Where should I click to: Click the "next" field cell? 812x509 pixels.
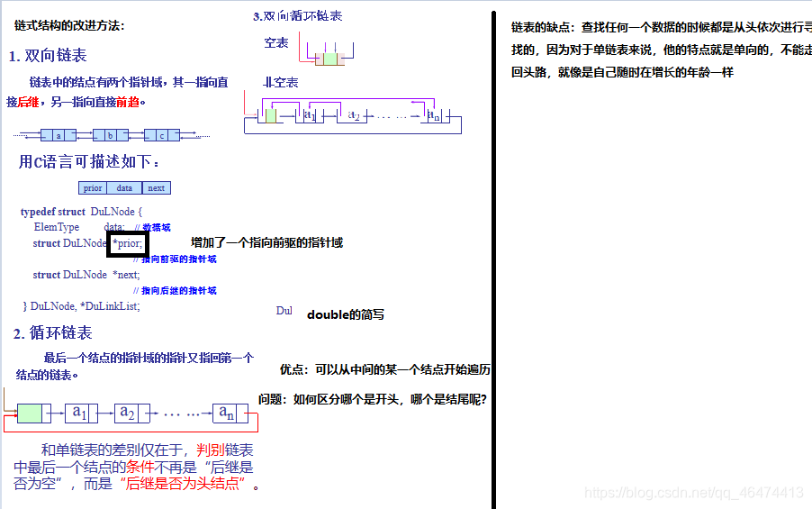tap(157, 188)
